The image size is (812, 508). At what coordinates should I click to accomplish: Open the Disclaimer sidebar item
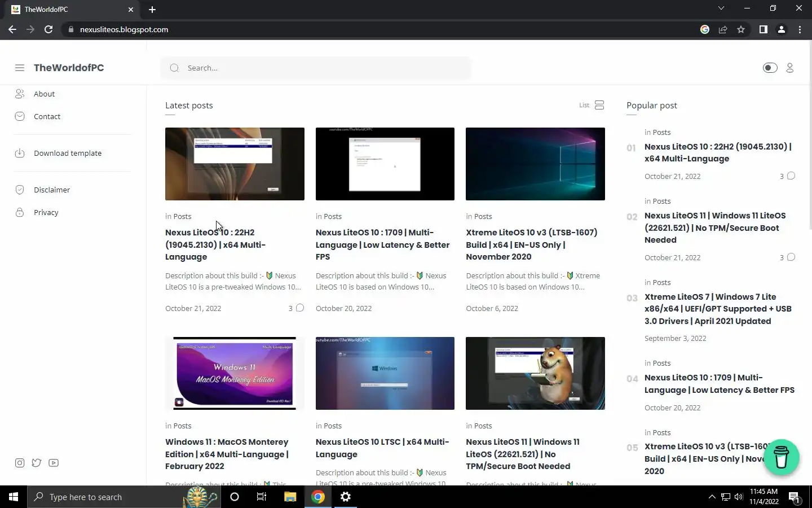pyautogui.click(x=52, y=190)
